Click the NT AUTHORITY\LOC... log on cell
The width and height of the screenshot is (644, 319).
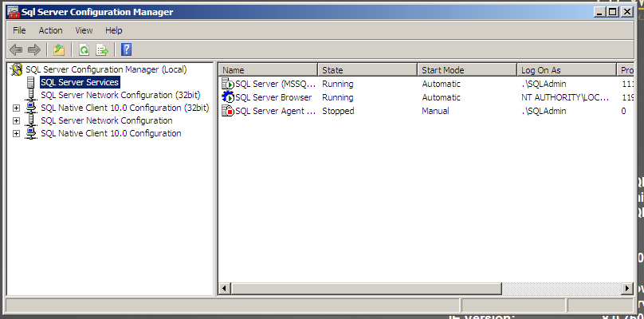[x=565, y=97]
